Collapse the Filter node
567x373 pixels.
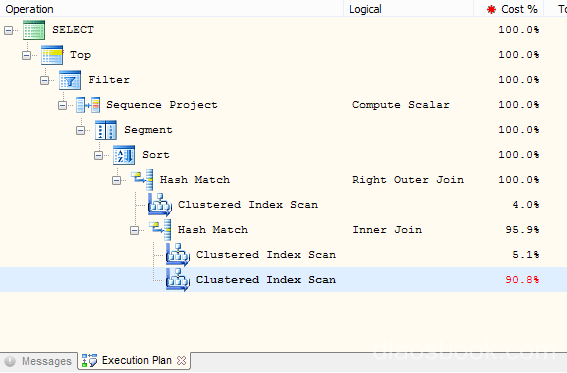tap(44, 80)
